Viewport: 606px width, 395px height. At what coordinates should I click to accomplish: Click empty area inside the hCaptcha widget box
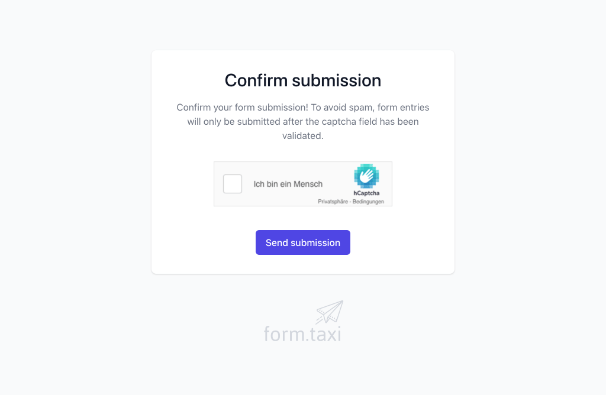coord(336,172)
